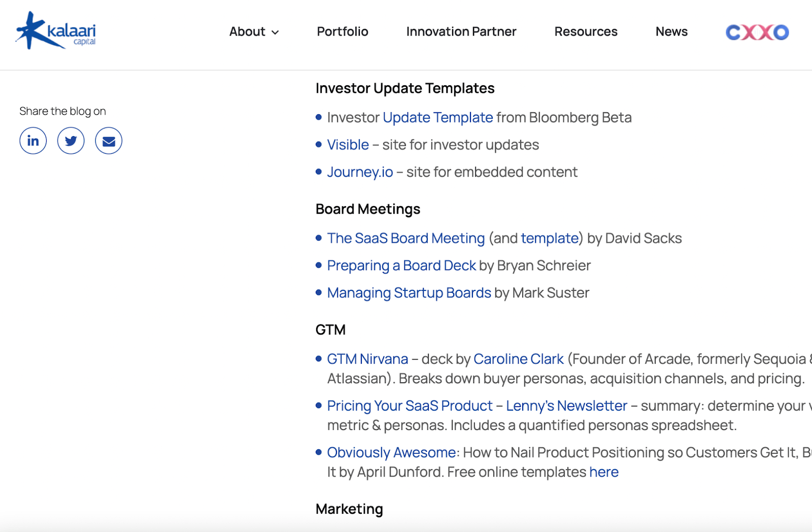Expand the About navigation dropdown
The width and height of the screenshot is (812, 532).
[x=254, y=31]
